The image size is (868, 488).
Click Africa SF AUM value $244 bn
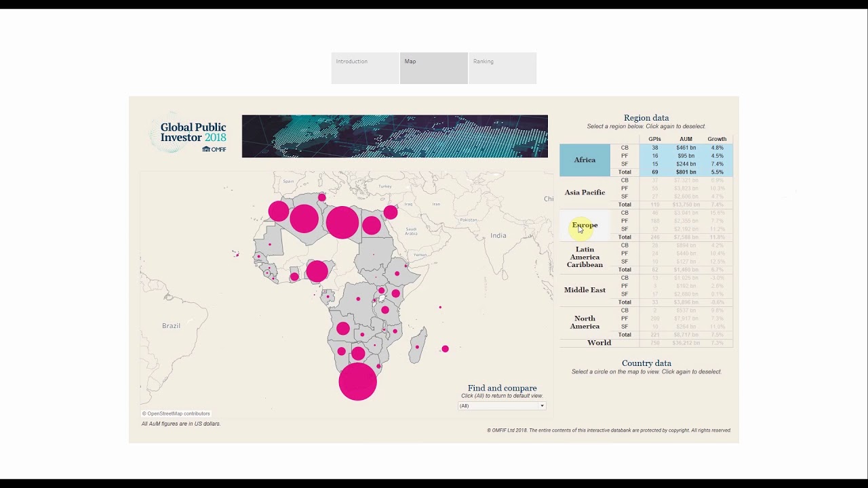pyautogui.click(x=686, y=164)
